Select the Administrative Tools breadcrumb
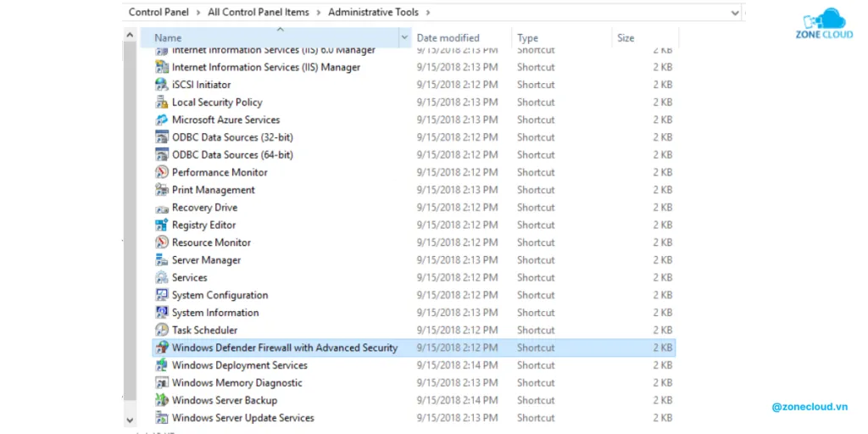 [374, 12]
